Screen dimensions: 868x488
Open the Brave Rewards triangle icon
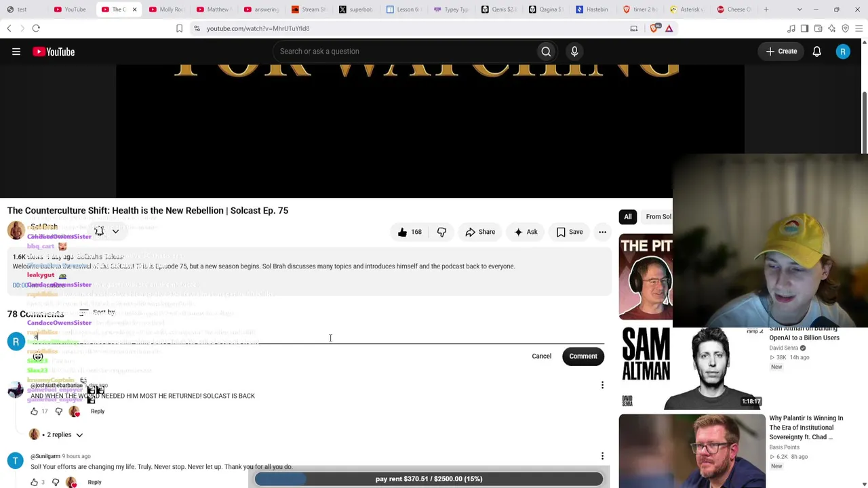coord(669,28)
